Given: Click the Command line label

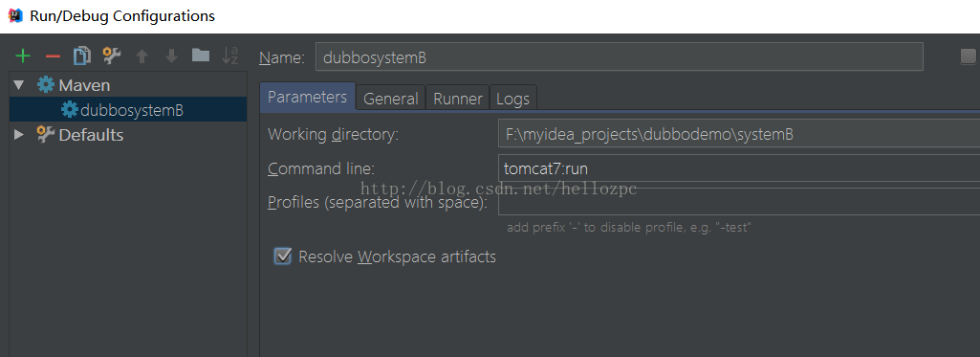Looking at the screenshot, I should [x=320, y=168].
